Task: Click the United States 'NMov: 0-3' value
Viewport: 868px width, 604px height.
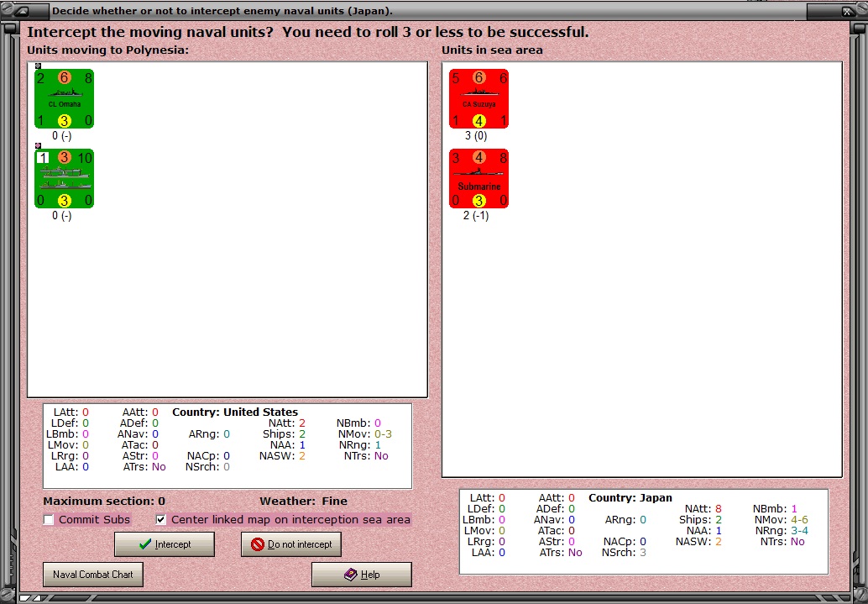Action: pyautogui.click(x=383, y=433)
